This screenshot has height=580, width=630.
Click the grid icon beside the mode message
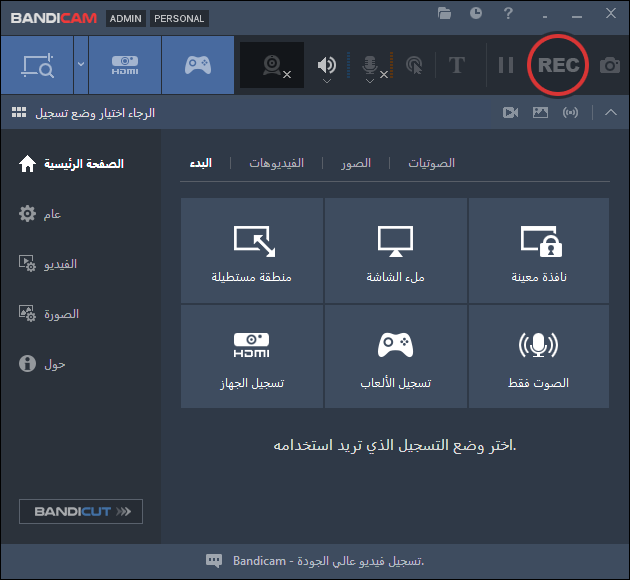click(x=19, y=112)
